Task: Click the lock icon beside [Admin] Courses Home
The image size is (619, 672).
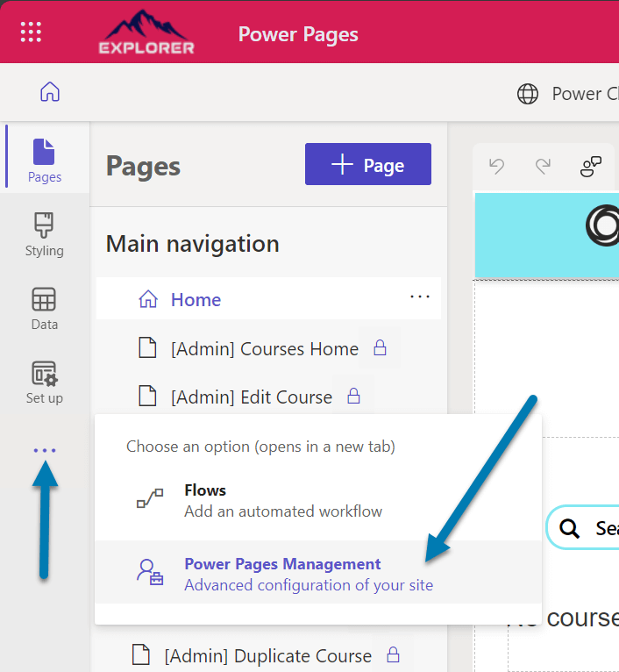Action: point(381,349)
